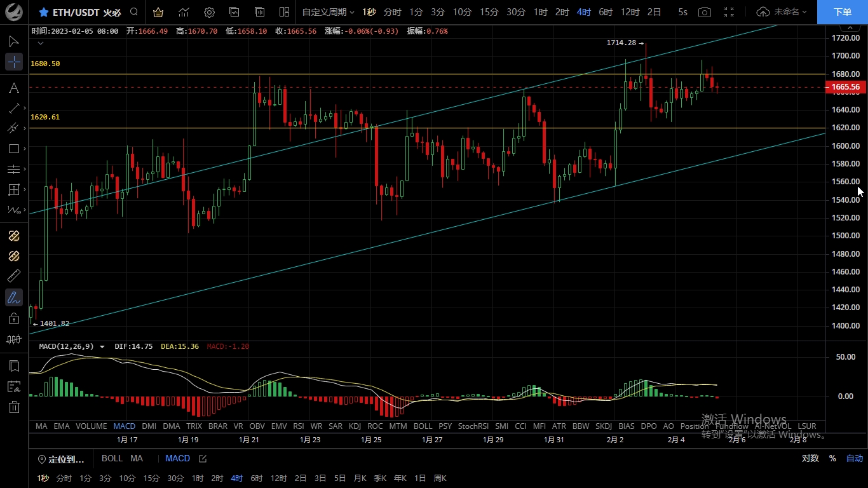868x488 pixels.
Task: Select the text annotation tool
Action: (14, 88)
